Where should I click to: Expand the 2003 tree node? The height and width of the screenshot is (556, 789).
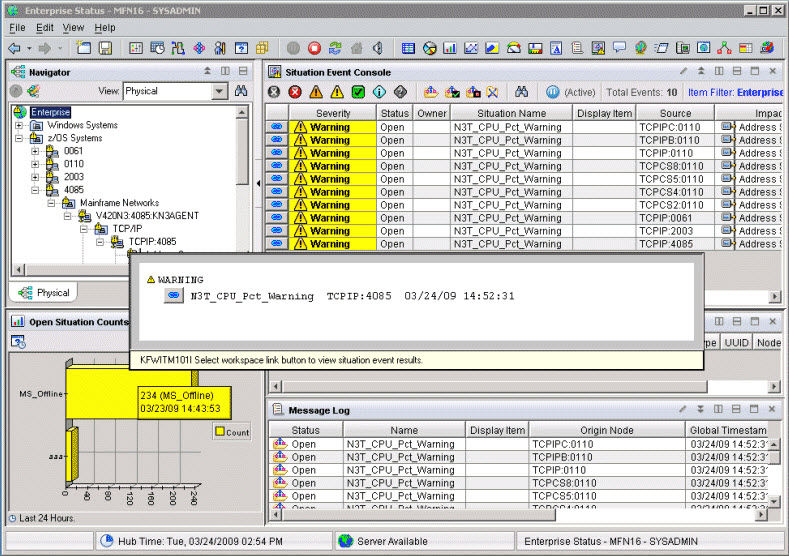[x=35, y=177]
